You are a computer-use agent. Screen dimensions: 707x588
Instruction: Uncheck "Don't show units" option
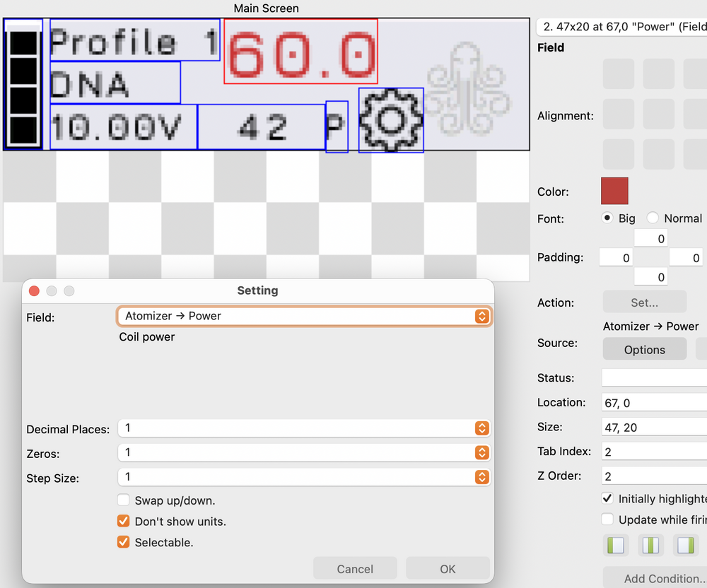point(123,522)
